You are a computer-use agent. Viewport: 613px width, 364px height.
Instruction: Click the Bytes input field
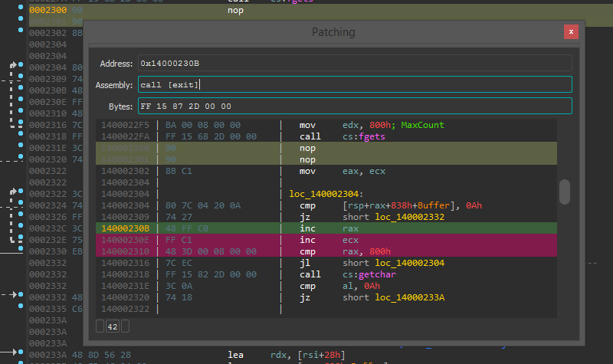coord(354,106)
